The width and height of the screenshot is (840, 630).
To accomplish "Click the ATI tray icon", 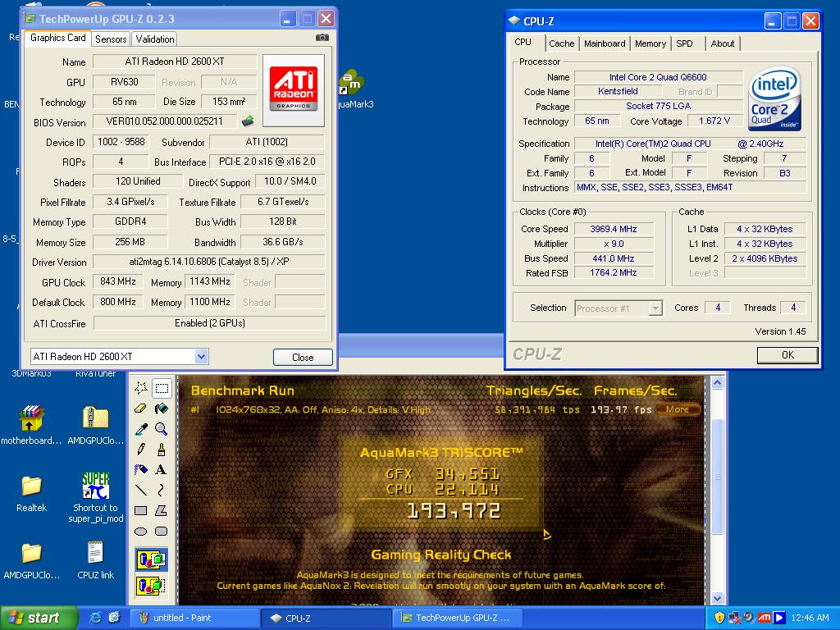I will pyautogui.click(x=765, y=618).
